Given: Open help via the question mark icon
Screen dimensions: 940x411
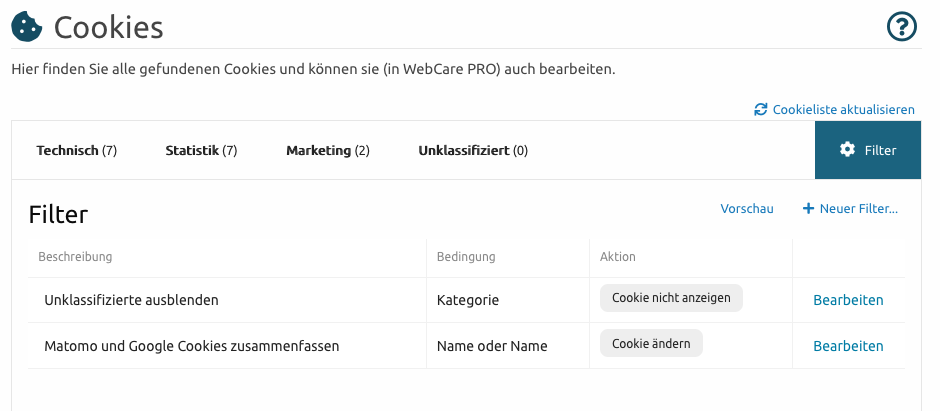Looking at the screenshot, I should [902, 27].
